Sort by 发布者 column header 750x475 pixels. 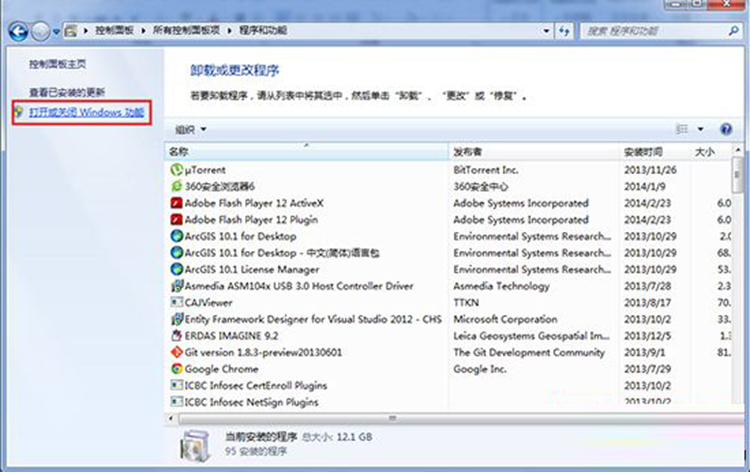tap(534, 152)
